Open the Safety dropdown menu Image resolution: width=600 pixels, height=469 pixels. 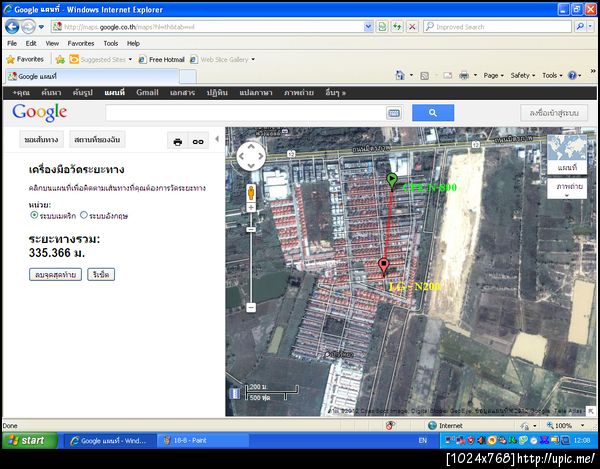coord(523,75)
